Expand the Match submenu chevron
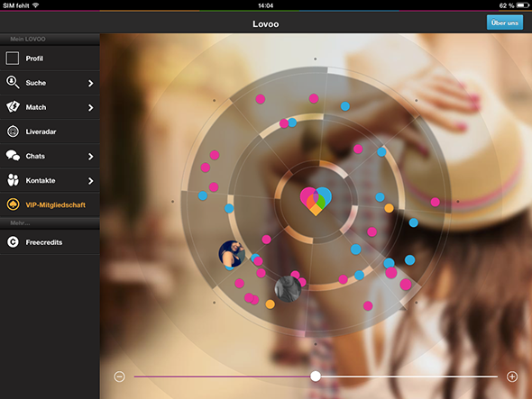The image size is (532, 399). click(90, 107)
